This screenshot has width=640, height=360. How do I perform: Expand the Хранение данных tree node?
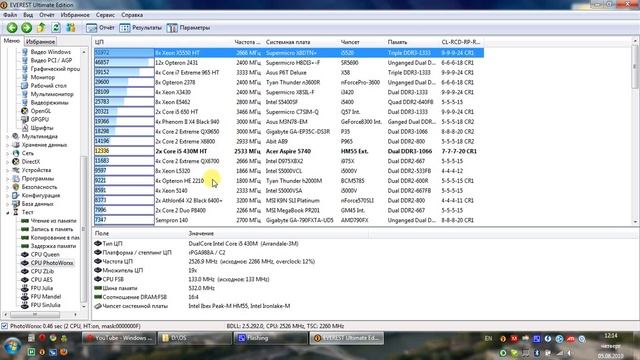(7, 145)
